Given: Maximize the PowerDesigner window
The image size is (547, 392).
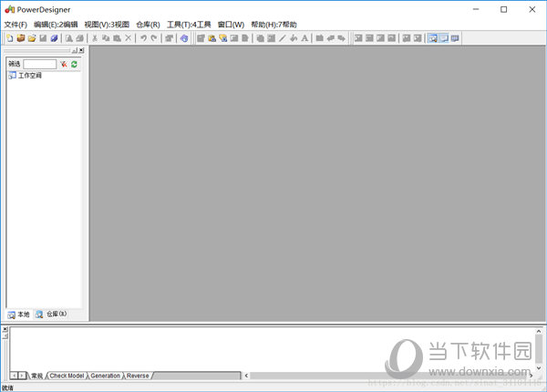Looking at the screenshot, I should click(x=504, y=10).
